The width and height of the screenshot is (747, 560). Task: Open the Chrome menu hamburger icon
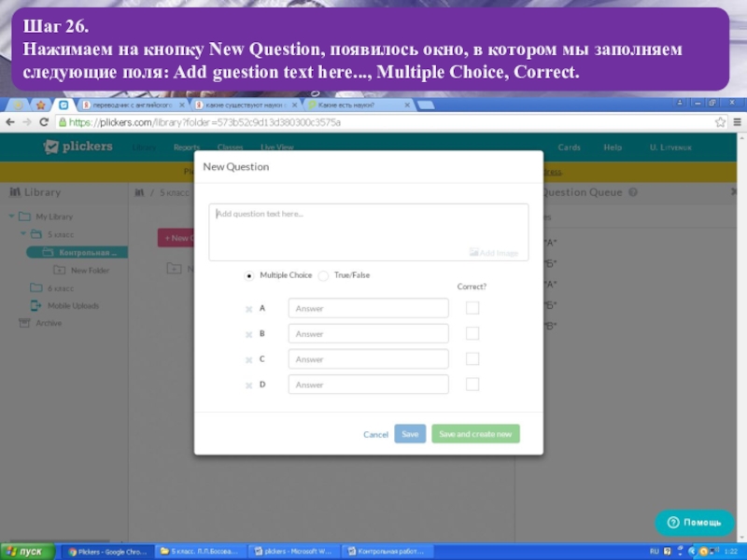(x=737, y=122)
